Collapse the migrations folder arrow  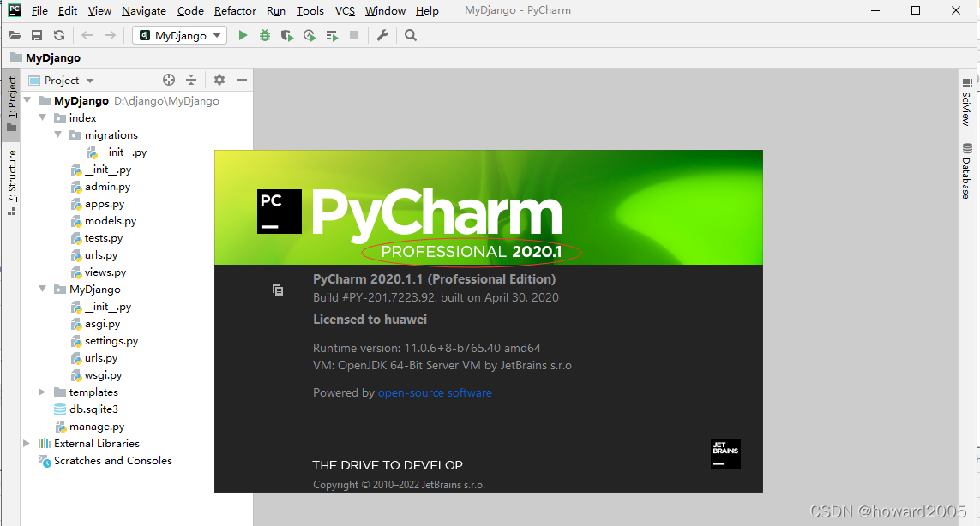58,135
